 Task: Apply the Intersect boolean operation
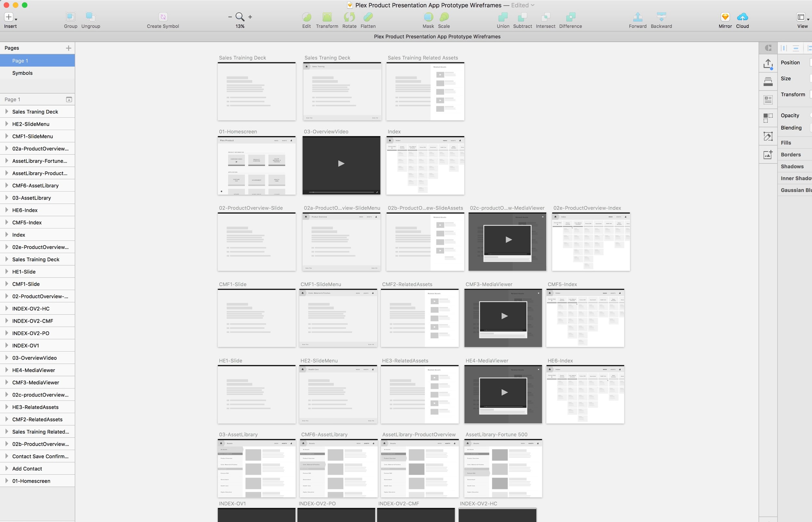tap(546, 17)
